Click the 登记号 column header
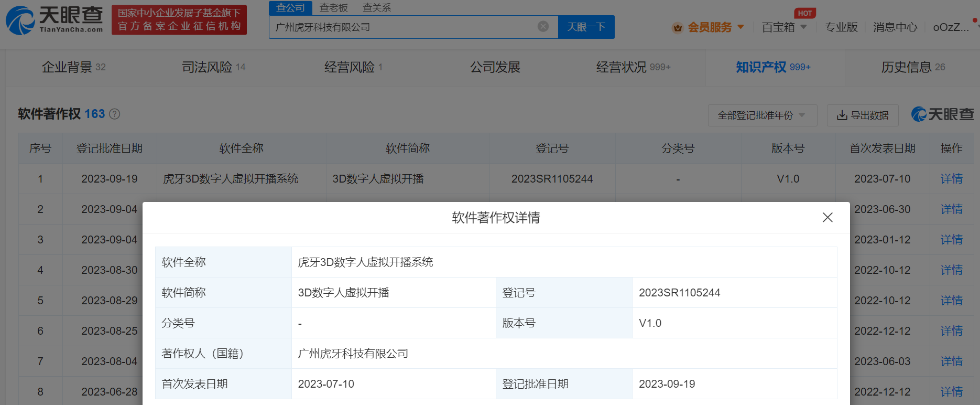The width and height of the screenshot is (980, 405). coord(552,148)
